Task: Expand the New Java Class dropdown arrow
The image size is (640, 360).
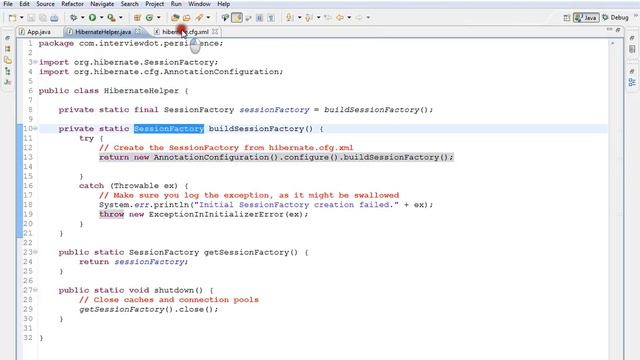Action: pos(158,18)
